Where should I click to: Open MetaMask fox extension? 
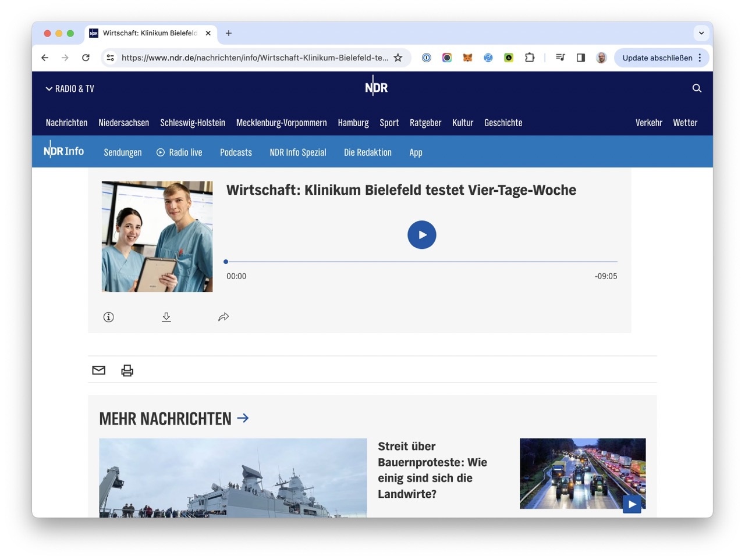[467, 58]
